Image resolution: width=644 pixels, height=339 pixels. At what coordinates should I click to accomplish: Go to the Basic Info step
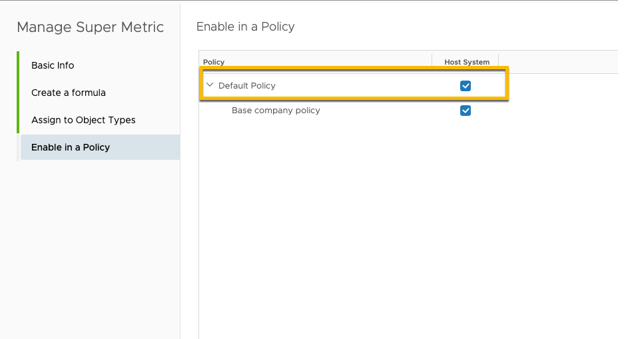tap(53, 65)
